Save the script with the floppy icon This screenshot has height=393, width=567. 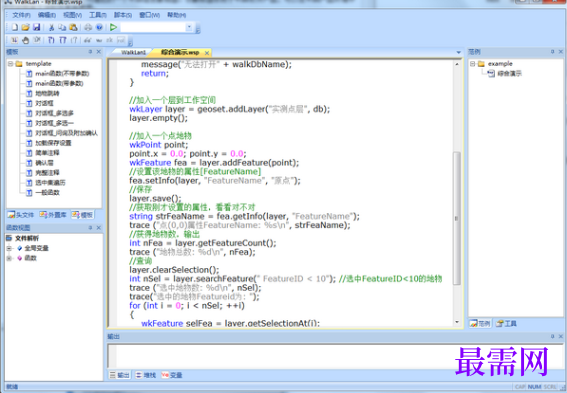pos(37,27)
